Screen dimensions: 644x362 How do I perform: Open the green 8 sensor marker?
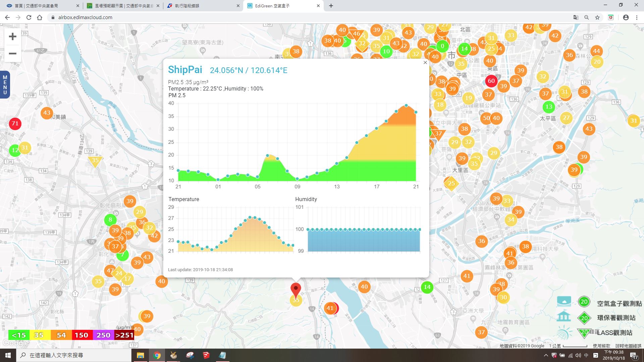(110, 220)
